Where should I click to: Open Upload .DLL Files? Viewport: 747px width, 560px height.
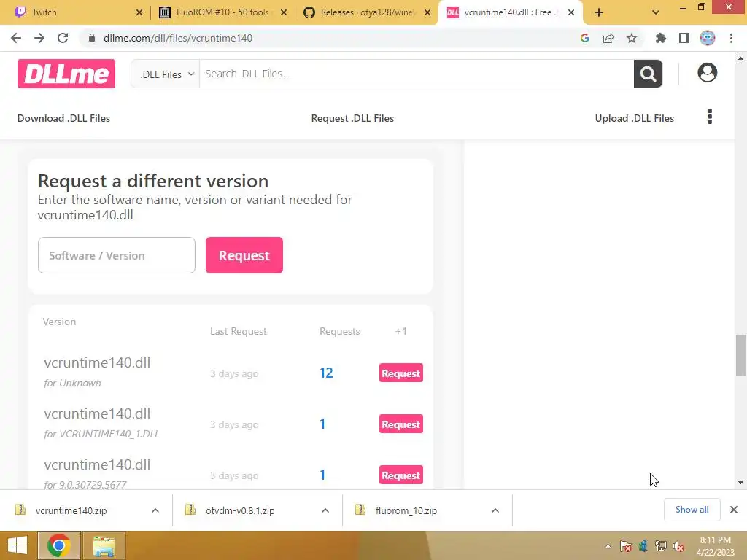coord(634,118)
